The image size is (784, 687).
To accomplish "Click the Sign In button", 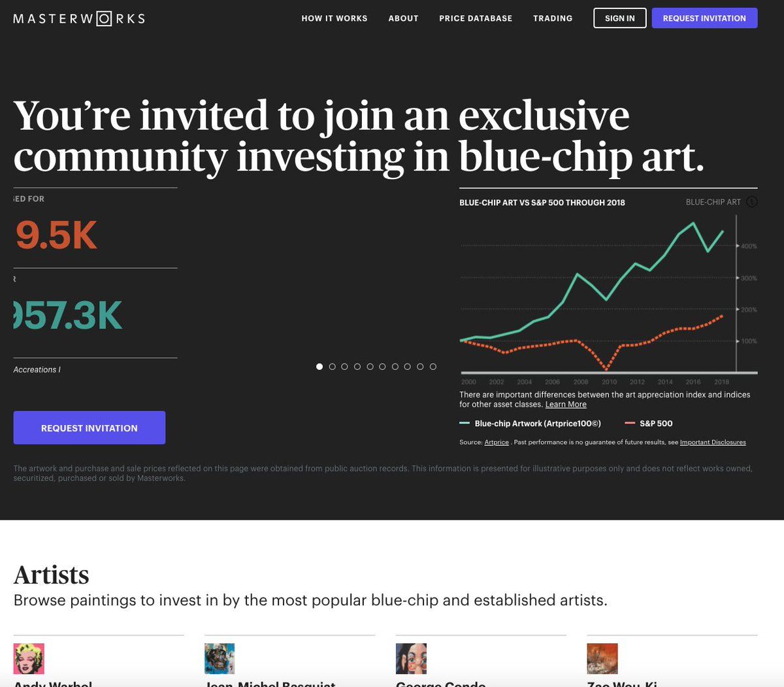I will 619,18.
